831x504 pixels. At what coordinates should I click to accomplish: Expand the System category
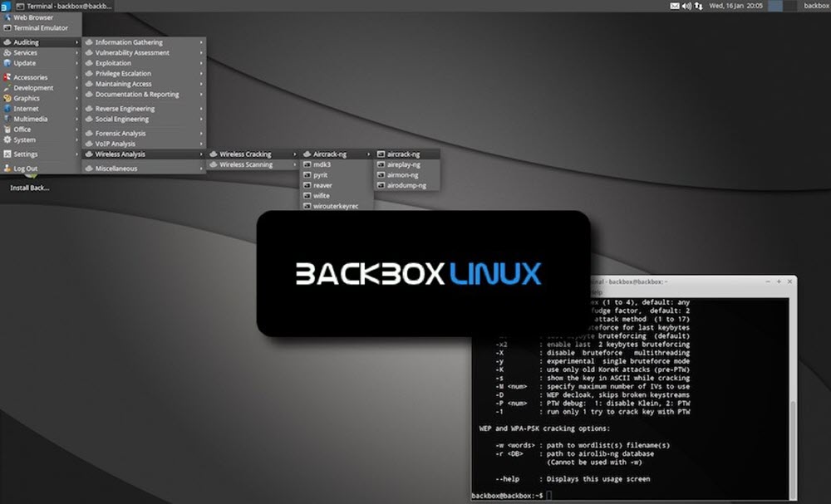[x=42, y=139]
